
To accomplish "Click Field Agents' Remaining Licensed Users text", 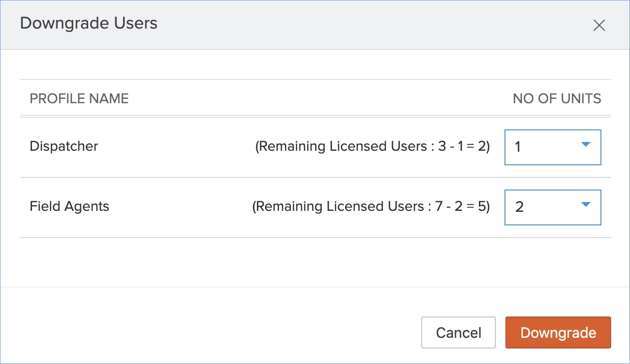I will [x=371, y=206].
